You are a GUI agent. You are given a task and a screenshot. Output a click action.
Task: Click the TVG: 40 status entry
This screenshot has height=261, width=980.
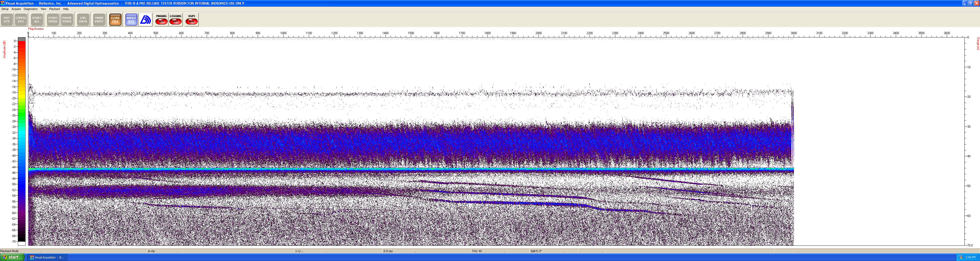tap(477, 251)
